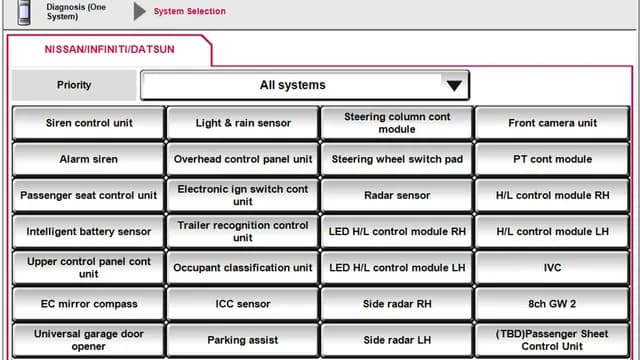Select Universal garage door opener
This screenshot has width=640, height=360.
(89, 340)
